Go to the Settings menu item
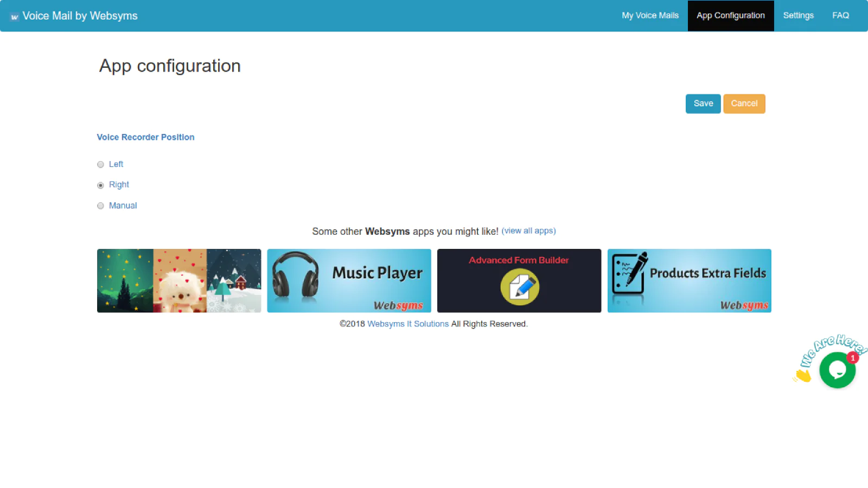Viewport: 868px width, 488px height. tap(798, 16)
